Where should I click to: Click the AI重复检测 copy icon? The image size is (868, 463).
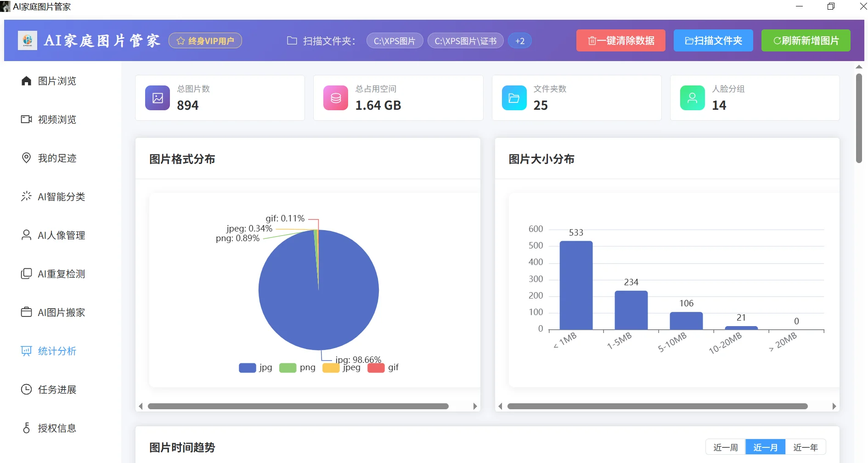(x=26, y=274)
